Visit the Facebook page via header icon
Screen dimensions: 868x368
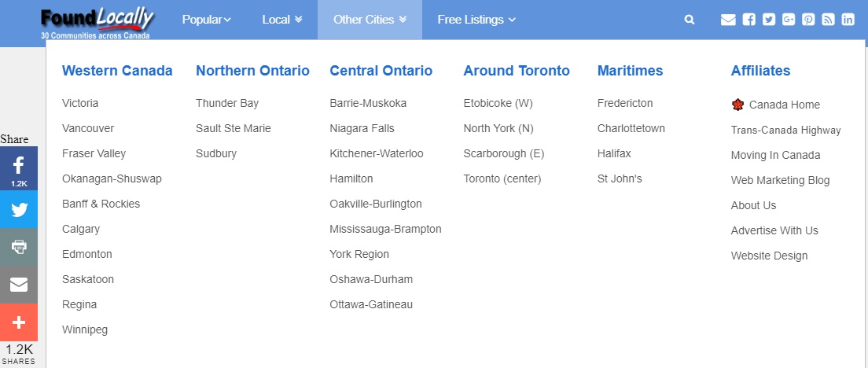[x=749, y=20]
